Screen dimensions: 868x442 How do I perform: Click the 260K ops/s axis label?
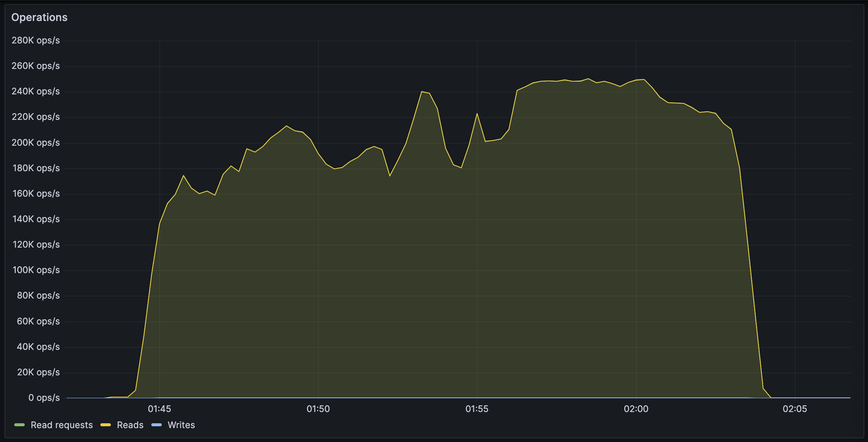(x=36, y=66)
